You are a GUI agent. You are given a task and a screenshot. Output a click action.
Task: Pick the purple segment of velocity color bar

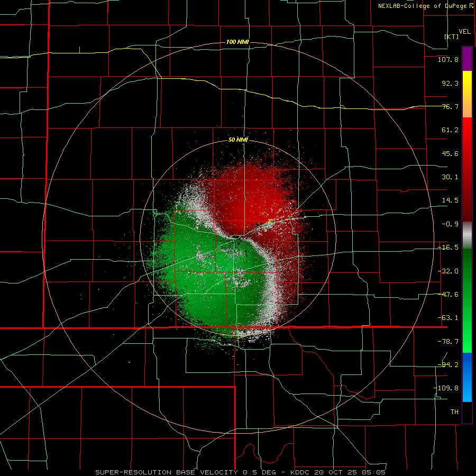point(467,59)
